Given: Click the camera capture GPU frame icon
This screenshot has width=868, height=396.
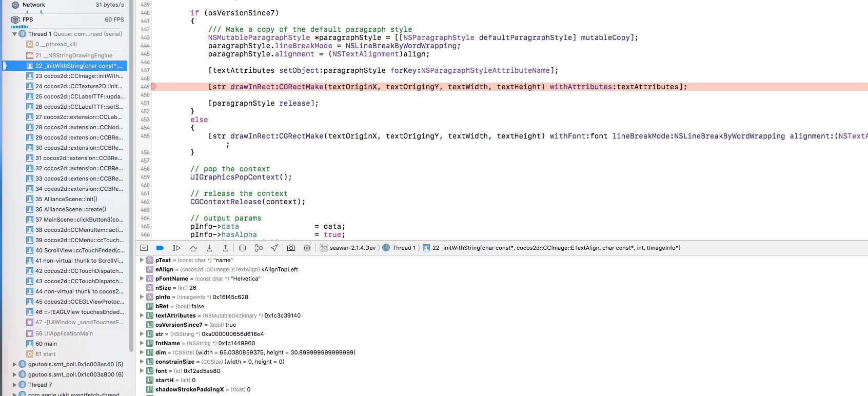Looking at the screenshot, I should tap(291, 248).
